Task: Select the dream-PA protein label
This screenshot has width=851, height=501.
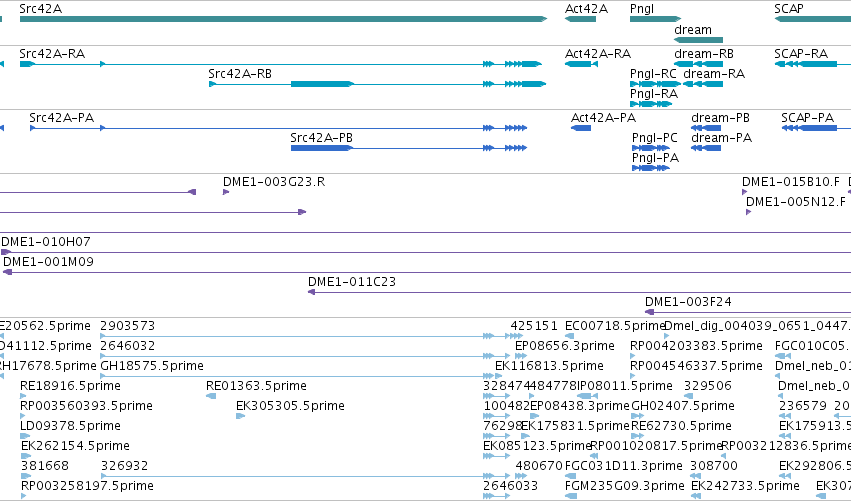Action: [x=721, y=138]
